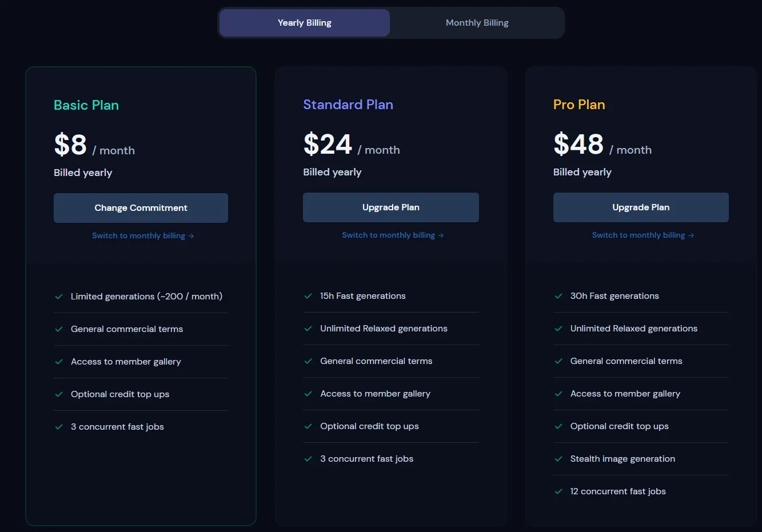Click checkmark beside Stealth image generation
Image resolution: width=762 pixels, height=532 pixels.
pos(558,459)
